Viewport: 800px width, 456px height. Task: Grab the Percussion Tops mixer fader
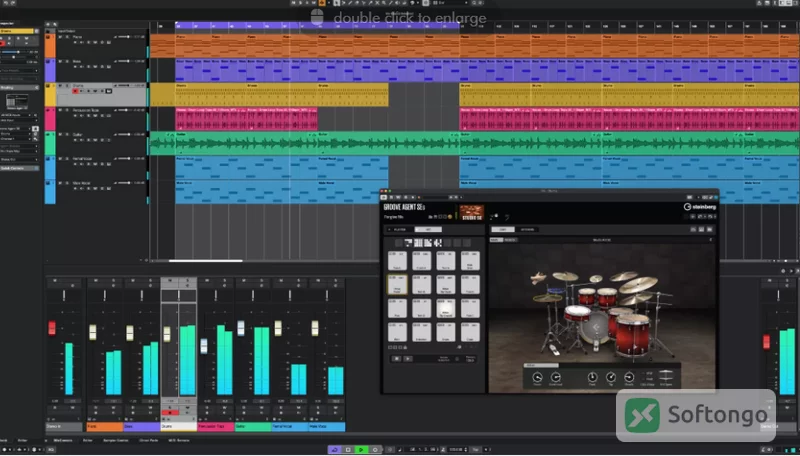(x=204, y=346)
